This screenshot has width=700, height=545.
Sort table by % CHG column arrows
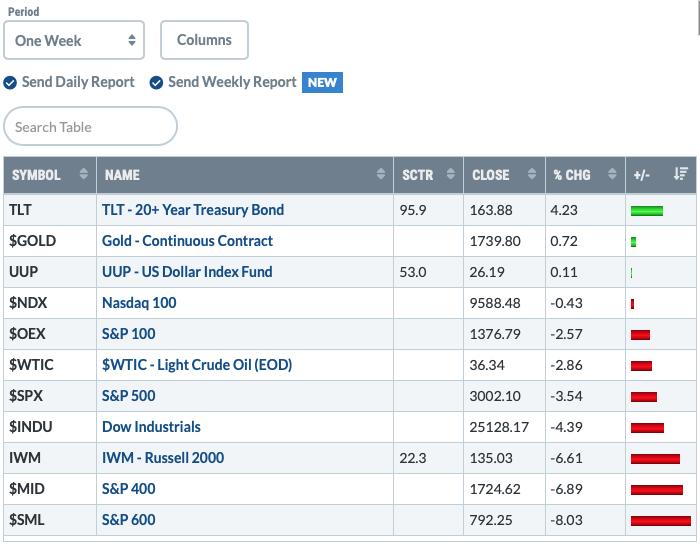612,174
